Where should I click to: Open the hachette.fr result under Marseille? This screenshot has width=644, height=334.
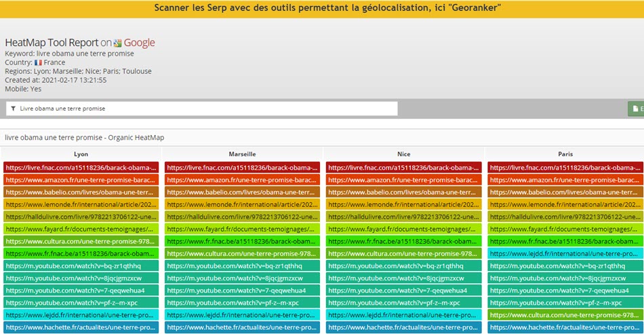click(x=242, y=327)
